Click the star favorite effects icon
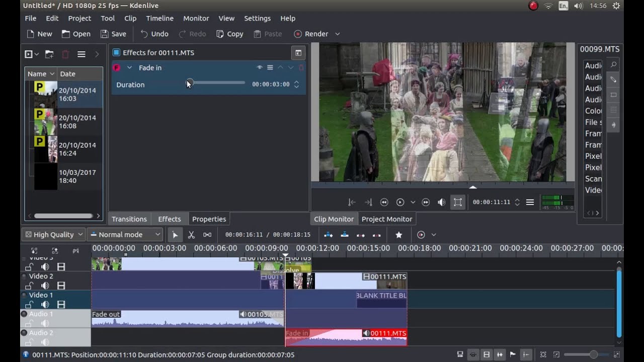This screenshot has height=362, width=644. (x=399, y=235)
